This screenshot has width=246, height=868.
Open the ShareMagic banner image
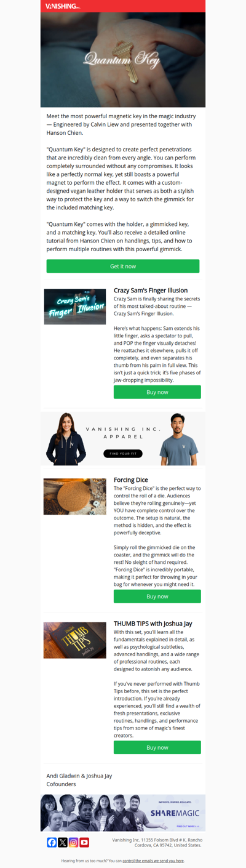[123, 813]
